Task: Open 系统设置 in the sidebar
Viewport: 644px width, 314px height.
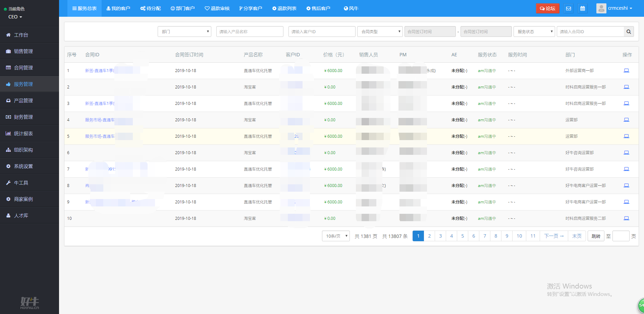Action: [30, 166]
